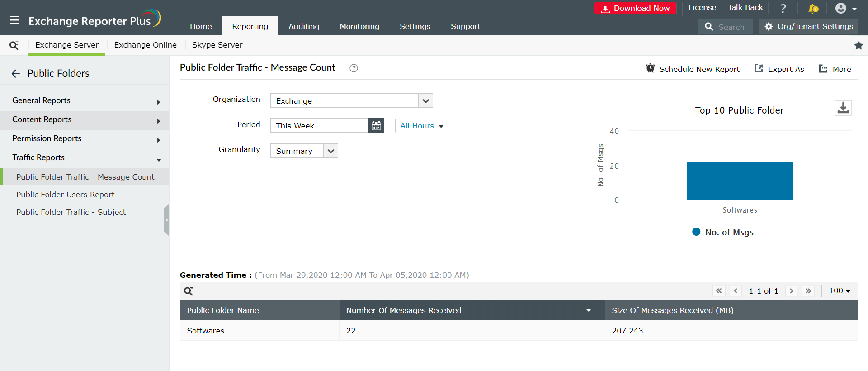Viewport: 868px width, 371px height.
Task: Click Size Of Messages Received (MB) header
Action: pyautogui.click(x=731, y=310)
